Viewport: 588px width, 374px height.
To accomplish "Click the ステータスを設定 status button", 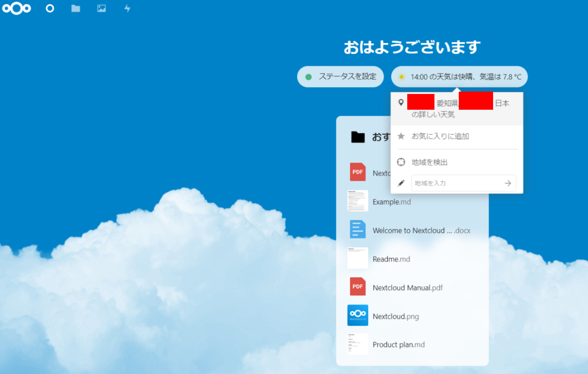I will [340, 77].
